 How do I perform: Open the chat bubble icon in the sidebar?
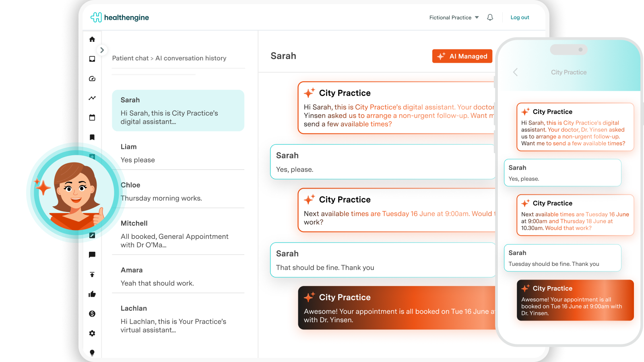pyautogui.click(x=92, y=255)
